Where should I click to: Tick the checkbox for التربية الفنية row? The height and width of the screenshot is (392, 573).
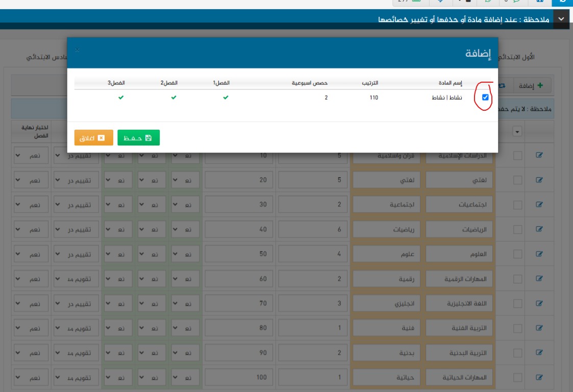[x=517, y=328]
